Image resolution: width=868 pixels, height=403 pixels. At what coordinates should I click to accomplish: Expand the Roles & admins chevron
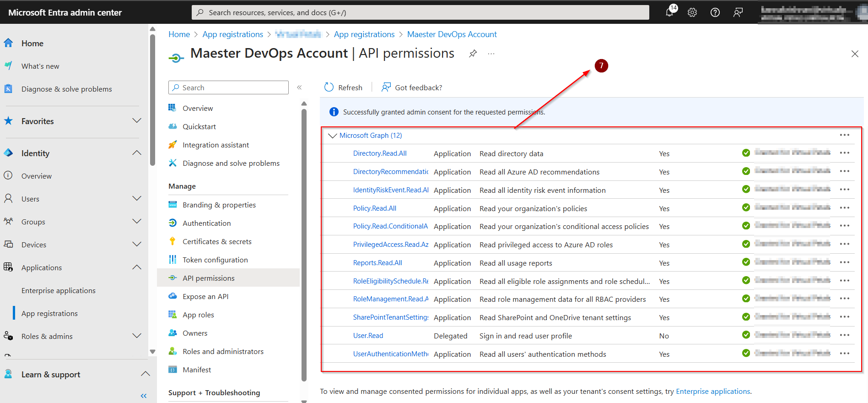[137, 336]
